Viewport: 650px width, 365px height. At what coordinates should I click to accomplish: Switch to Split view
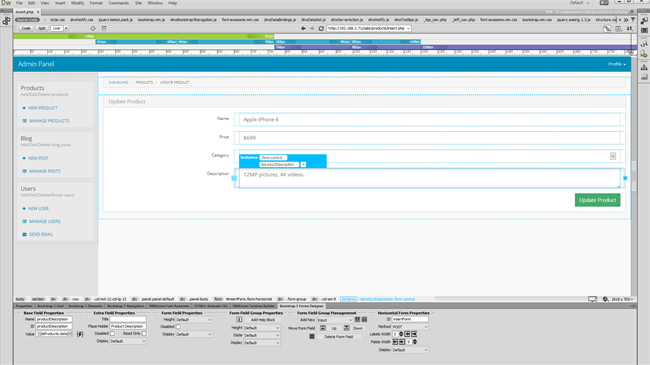pos(42,28)
